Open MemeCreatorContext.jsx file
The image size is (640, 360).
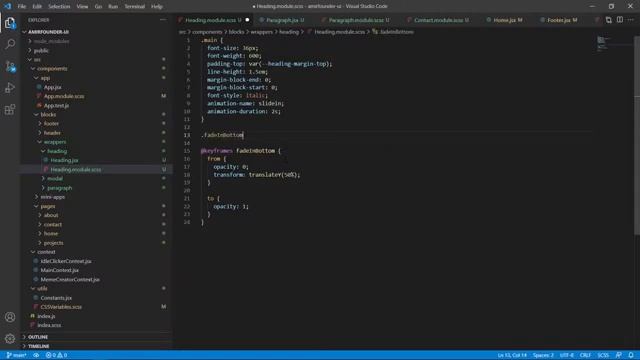pos(70,279)
